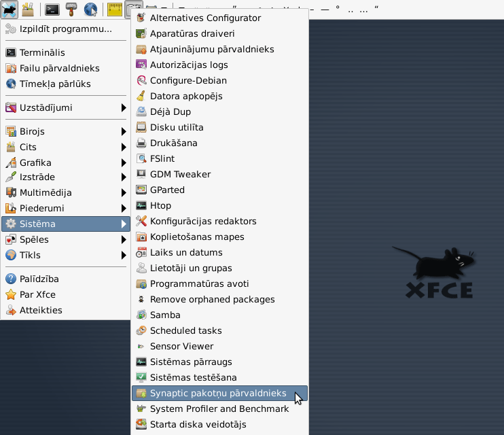Click the GDM Tweaker icon
Viewport: 504px width, 435px height.
[x=141, y=174]
